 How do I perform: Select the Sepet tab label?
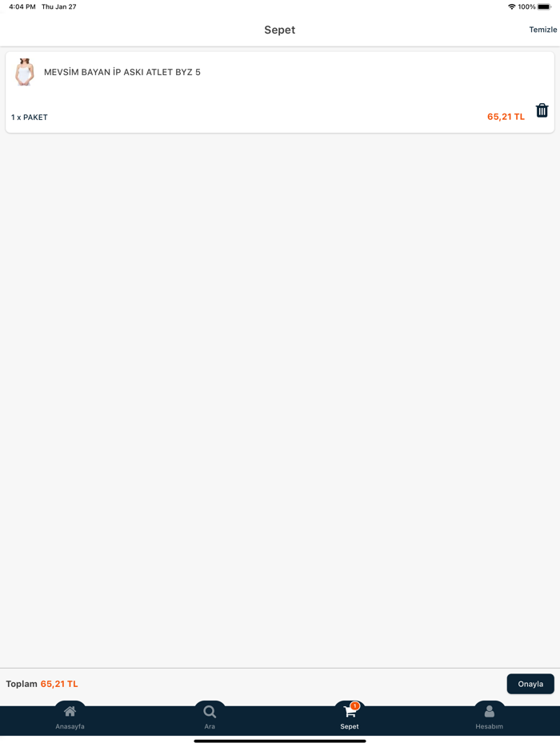coord(350,726)
